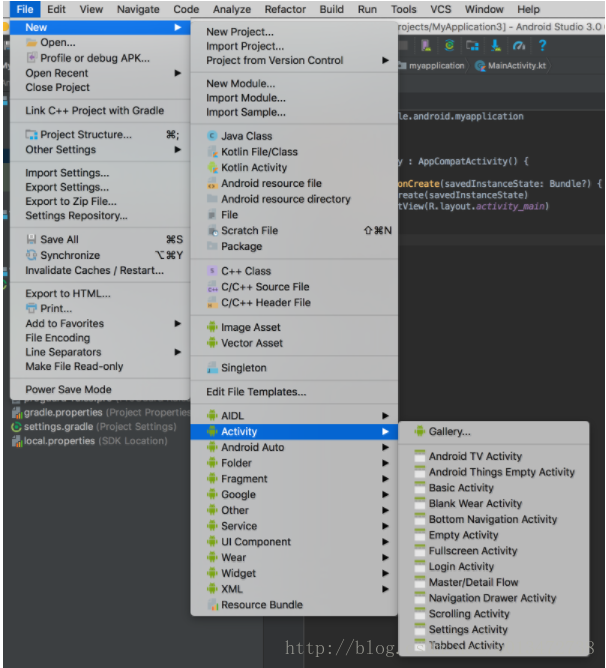Click the Android resource directory folder icon
The height and width of the screenshot is (668, 606).
212,199
